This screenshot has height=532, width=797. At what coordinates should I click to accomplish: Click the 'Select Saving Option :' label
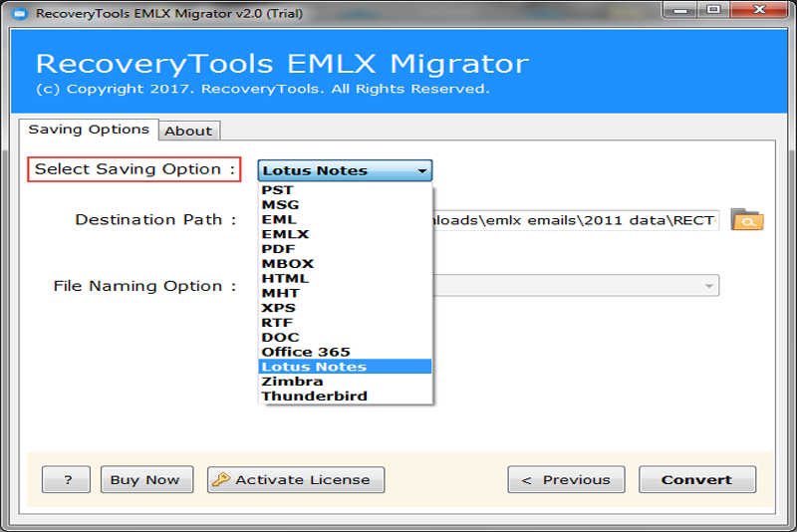pos(134,169)
